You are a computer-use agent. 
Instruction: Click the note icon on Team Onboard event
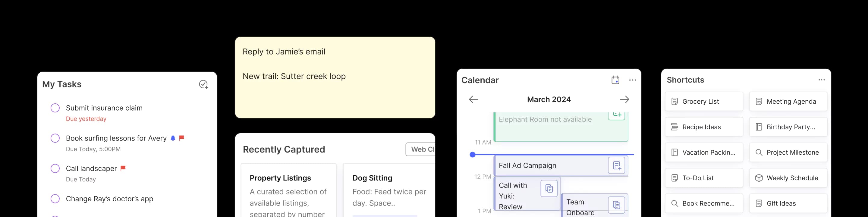pyautogui.click(x=616, y=205)
